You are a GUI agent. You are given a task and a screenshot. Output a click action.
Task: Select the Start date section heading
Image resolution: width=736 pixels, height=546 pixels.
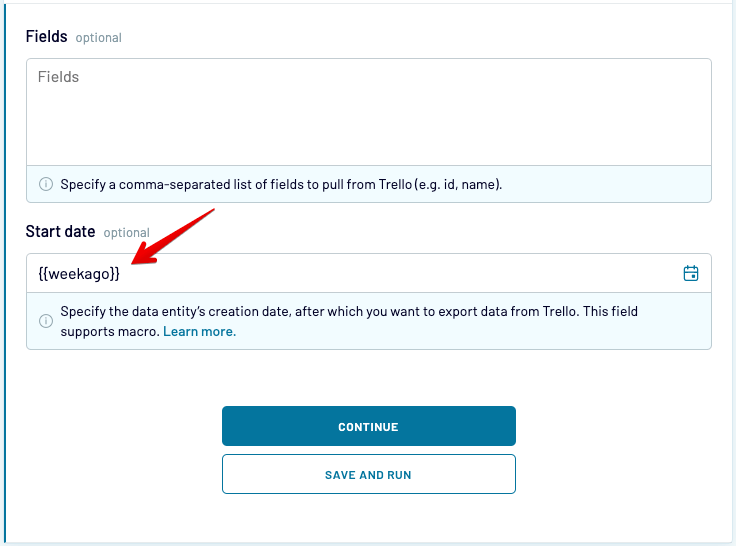tap(60, 231)
